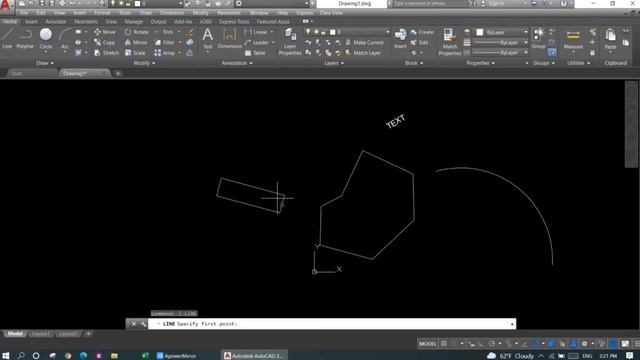Expand the Utilities panel

coord(578,63)
